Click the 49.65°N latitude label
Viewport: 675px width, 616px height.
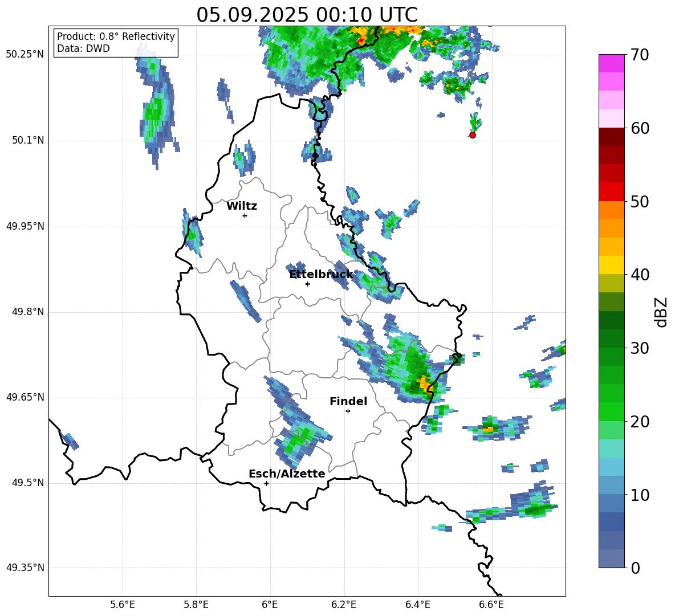point(25,397)
